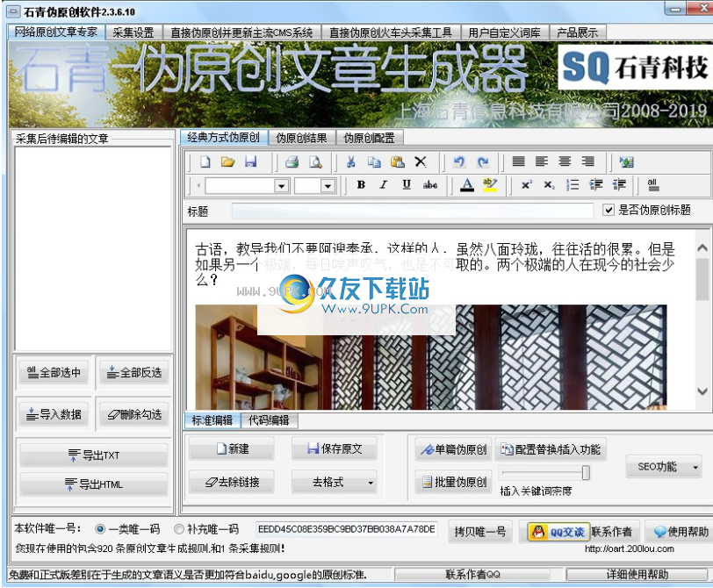The image size is (713, 588).
Task: Expand 去格式 dropdown button
Action: coord(371,483)
